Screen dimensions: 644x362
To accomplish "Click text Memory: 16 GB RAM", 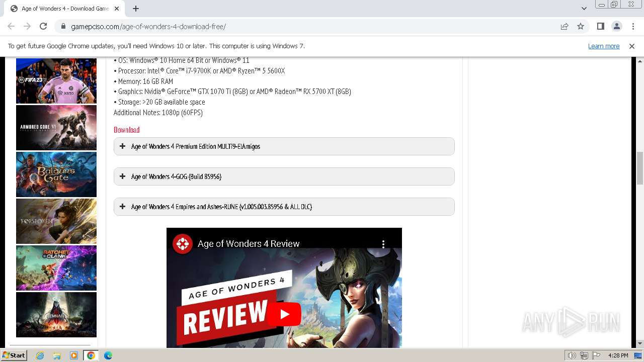I will click(x=143, y=81).
